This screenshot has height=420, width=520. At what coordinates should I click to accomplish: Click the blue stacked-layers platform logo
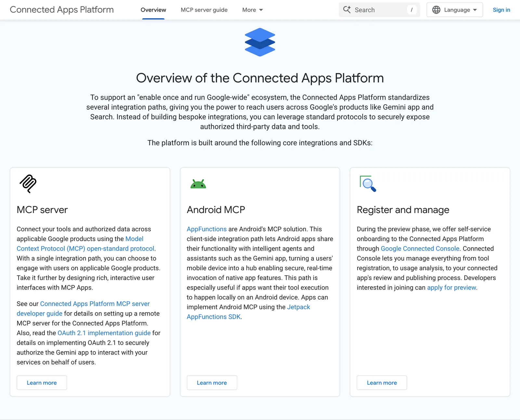click(x=260, y=42)
